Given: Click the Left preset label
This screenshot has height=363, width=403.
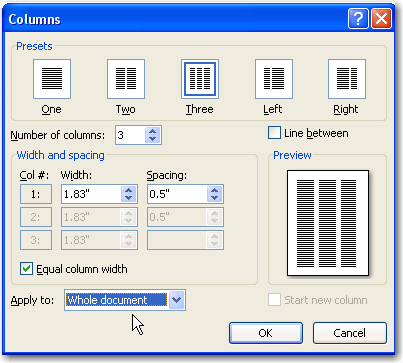Looking at the screenshot, I should click(273, 109).
